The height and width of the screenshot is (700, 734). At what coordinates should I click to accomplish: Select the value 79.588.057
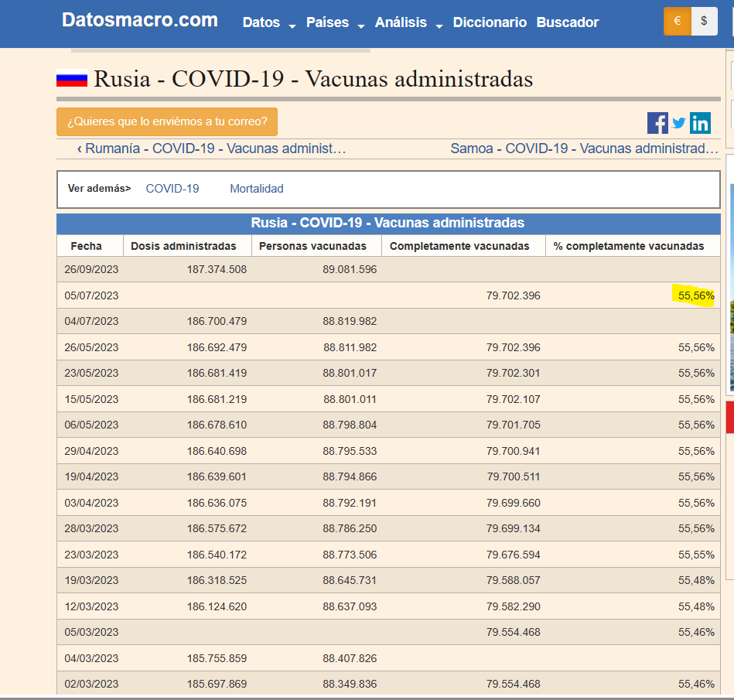513,581
